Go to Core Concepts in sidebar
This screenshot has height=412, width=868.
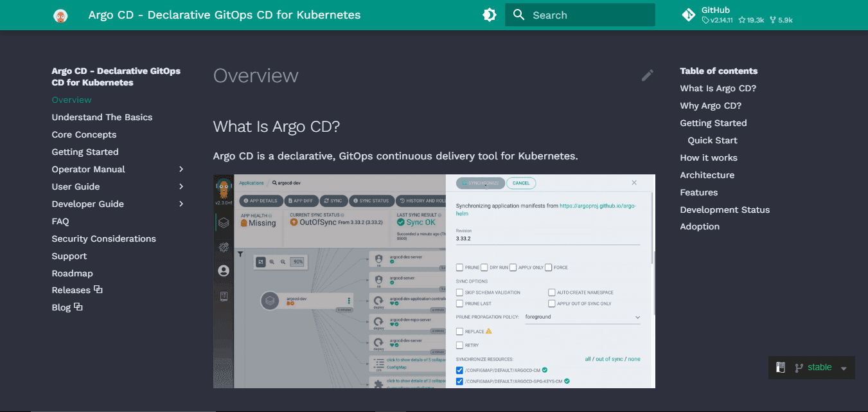[x=84, y=134]
